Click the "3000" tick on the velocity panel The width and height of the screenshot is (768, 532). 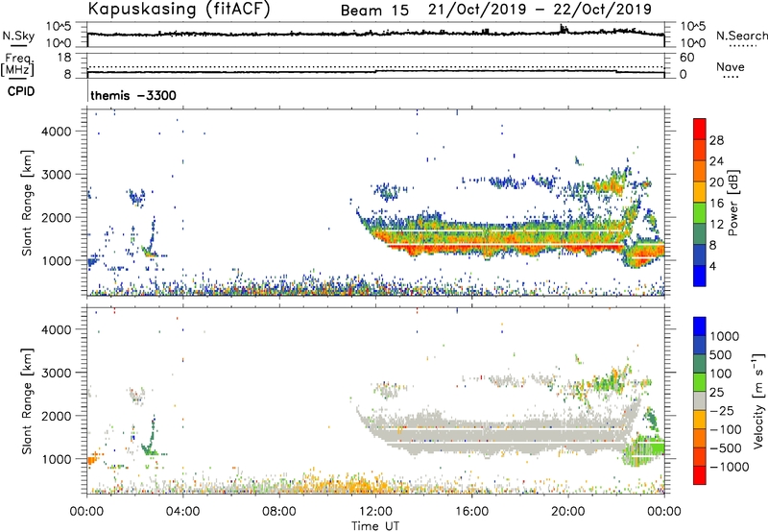click(x=57, y=373)
